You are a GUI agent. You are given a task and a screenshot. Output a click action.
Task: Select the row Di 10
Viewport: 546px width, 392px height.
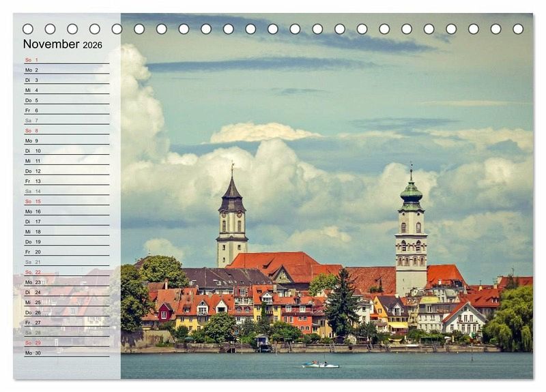click(66, 151)
